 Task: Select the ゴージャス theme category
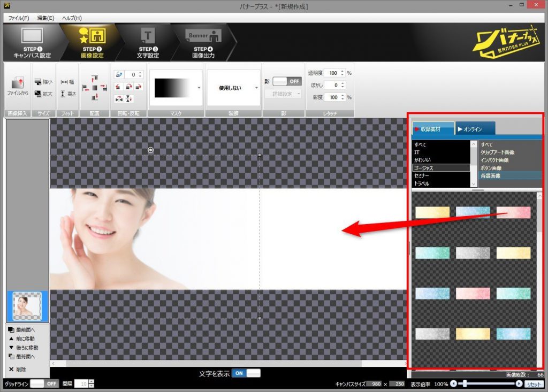point(441,168)
